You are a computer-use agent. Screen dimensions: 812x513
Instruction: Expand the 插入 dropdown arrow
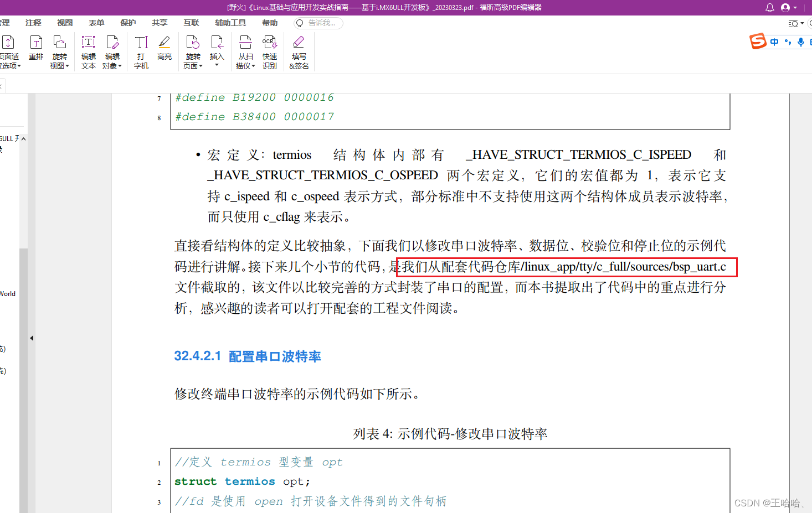tap(217, 65)
